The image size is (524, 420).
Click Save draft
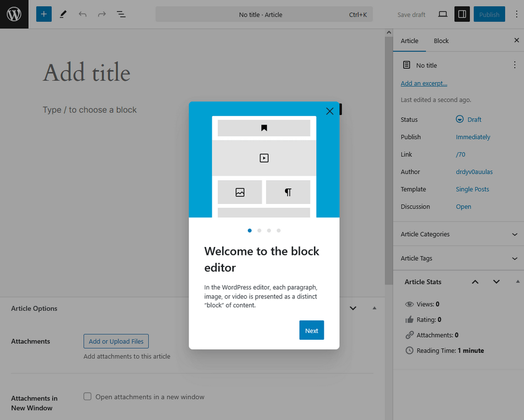411,14
